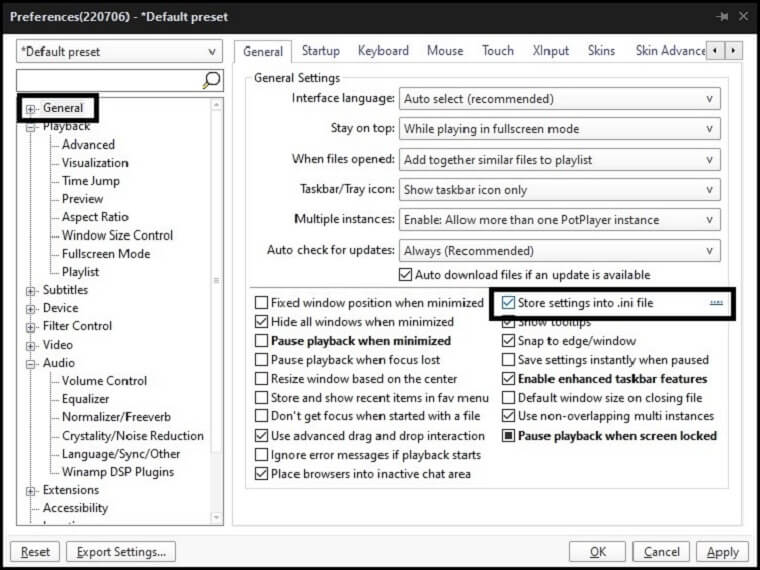The width and height of the screenshot is (760, 570).
Task: Select the General tab
Action: click(263, 51)
